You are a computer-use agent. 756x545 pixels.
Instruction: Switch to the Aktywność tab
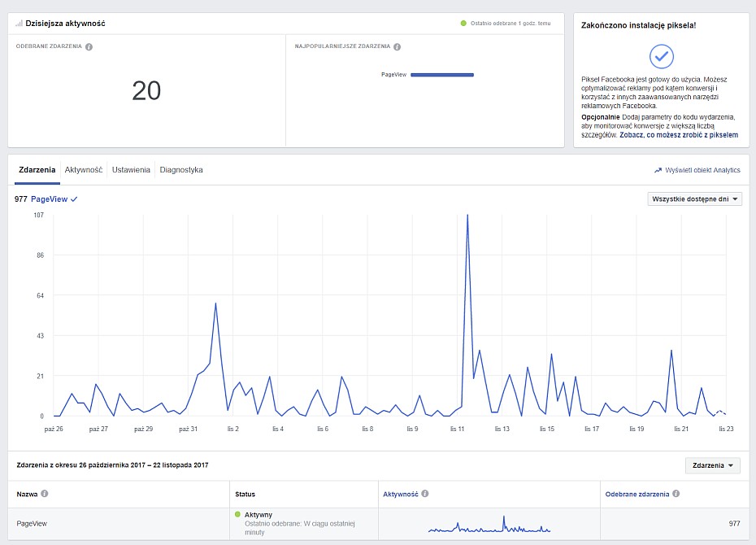pos(84,170)
